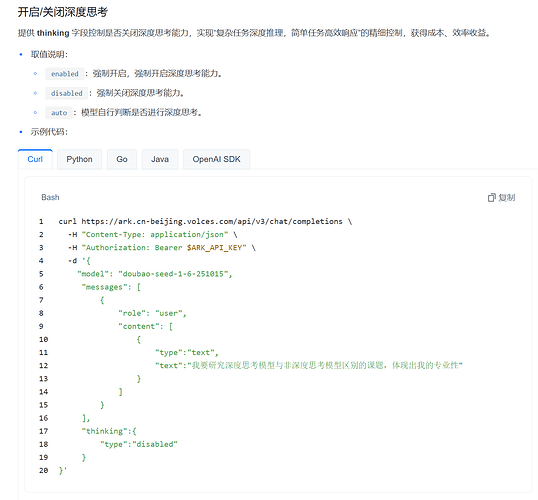This screenshot has width=538, height=500.
Task: Switch to the Curl tab
Action: point(35,159)
